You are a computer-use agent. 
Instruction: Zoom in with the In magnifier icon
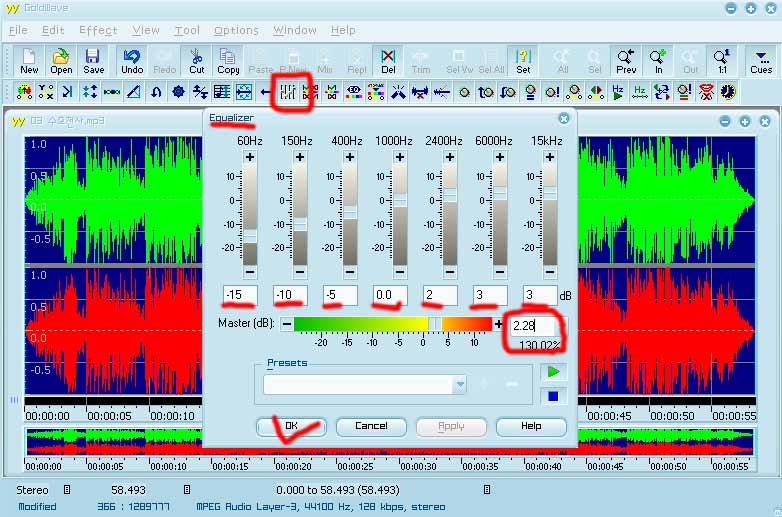pyautogui.click(x=658, y=61)
